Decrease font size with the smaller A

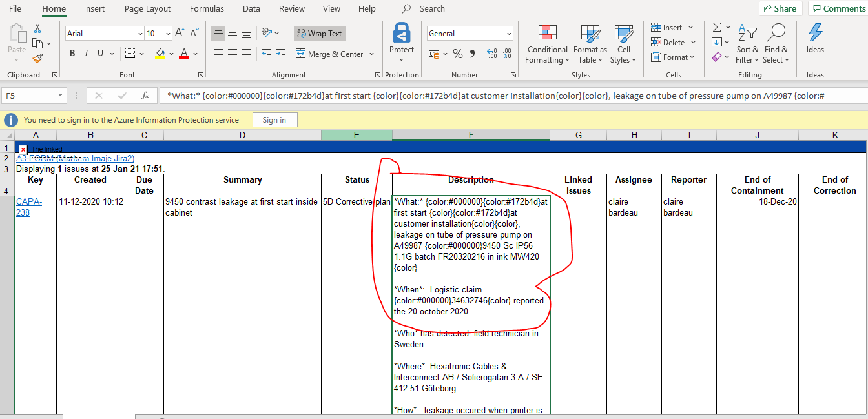194,33
